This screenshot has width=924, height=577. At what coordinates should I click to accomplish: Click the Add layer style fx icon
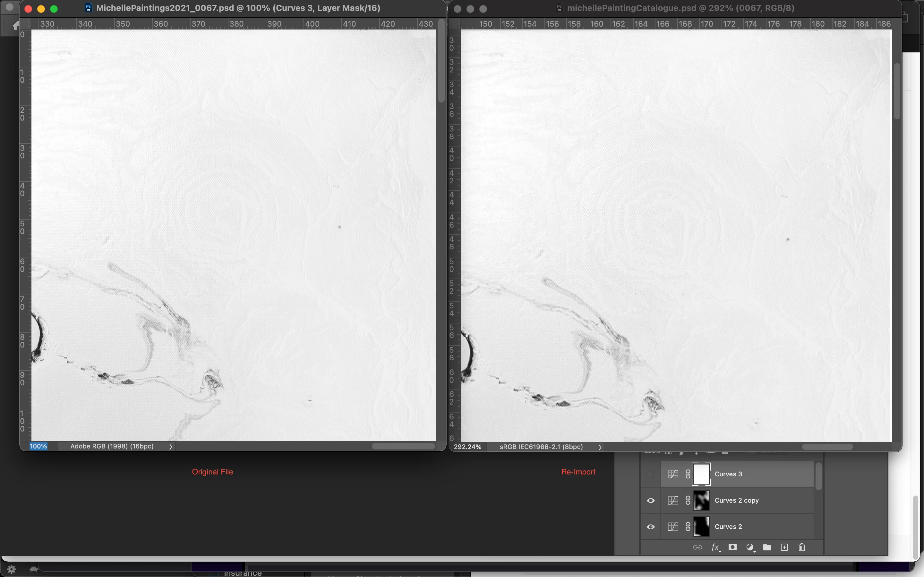(x=715, y=547)
